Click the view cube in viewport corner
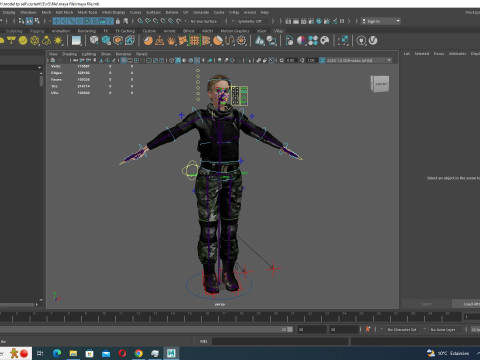480x360 pixels. [x=380, y=84]
